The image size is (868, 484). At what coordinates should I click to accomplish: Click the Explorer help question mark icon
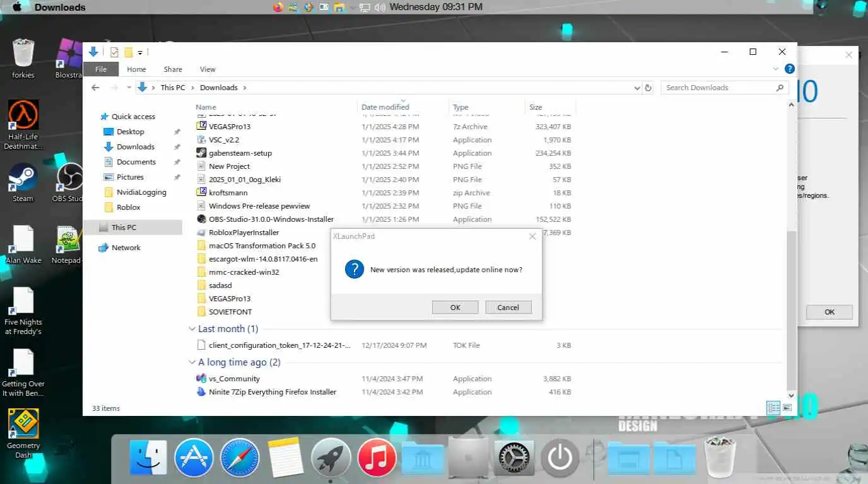point(789,69)
